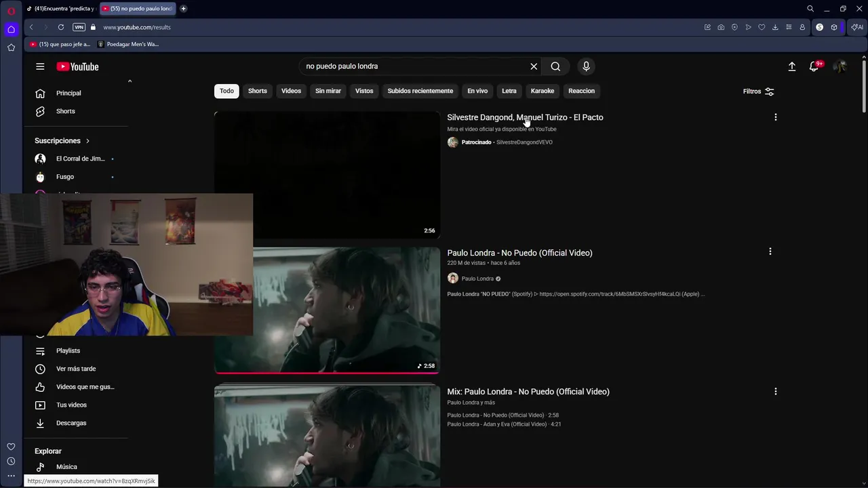Toggle the VPN badge in address bar
This screenshot has width=868, height=488.
tap(79, 27)
